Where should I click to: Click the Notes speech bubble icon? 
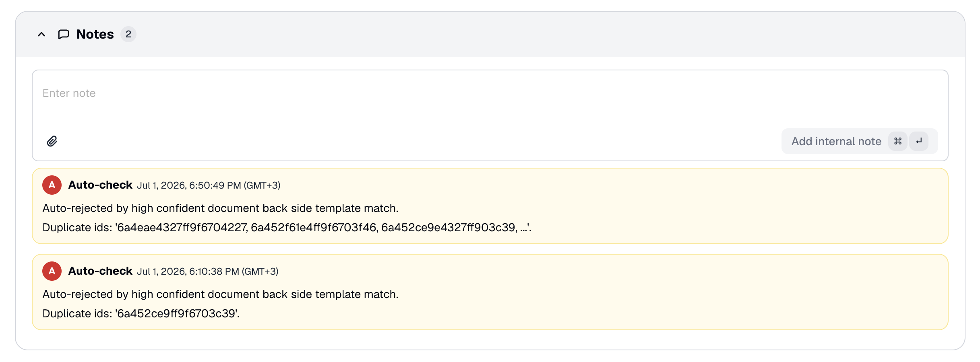(64, 34)
